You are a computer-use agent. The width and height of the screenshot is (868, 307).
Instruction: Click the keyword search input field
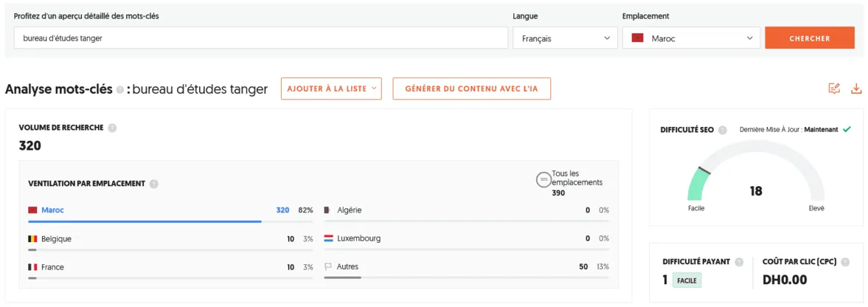click(x=261, y=38)
